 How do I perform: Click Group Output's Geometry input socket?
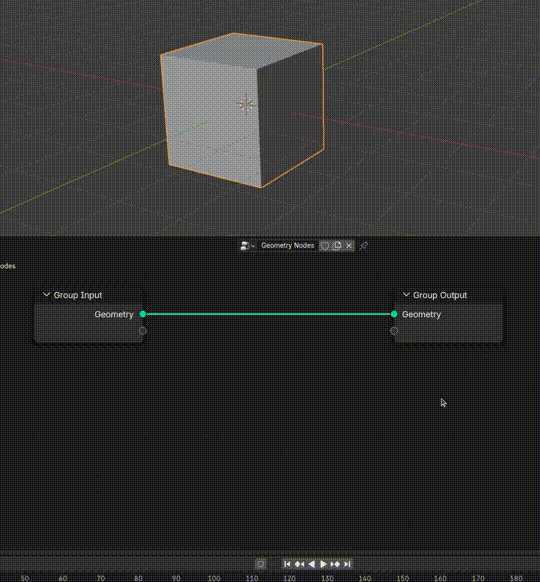(x=394, y=314)
